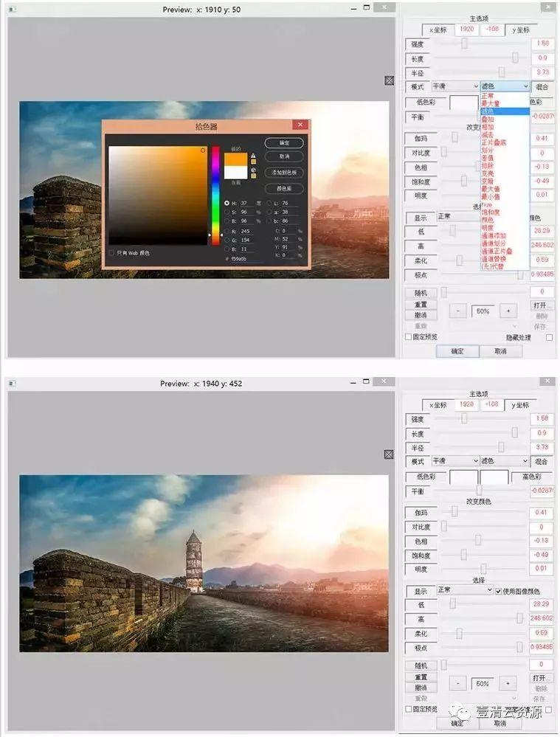Click the 低色彩 color swatch in bottom panel
This screenshot has height=737, width=560.
(463, 477)
